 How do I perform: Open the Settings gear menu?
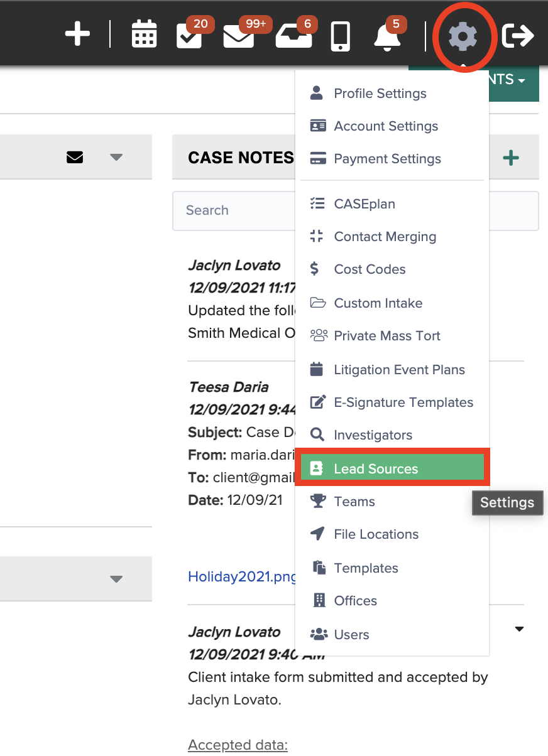point(464,36)
